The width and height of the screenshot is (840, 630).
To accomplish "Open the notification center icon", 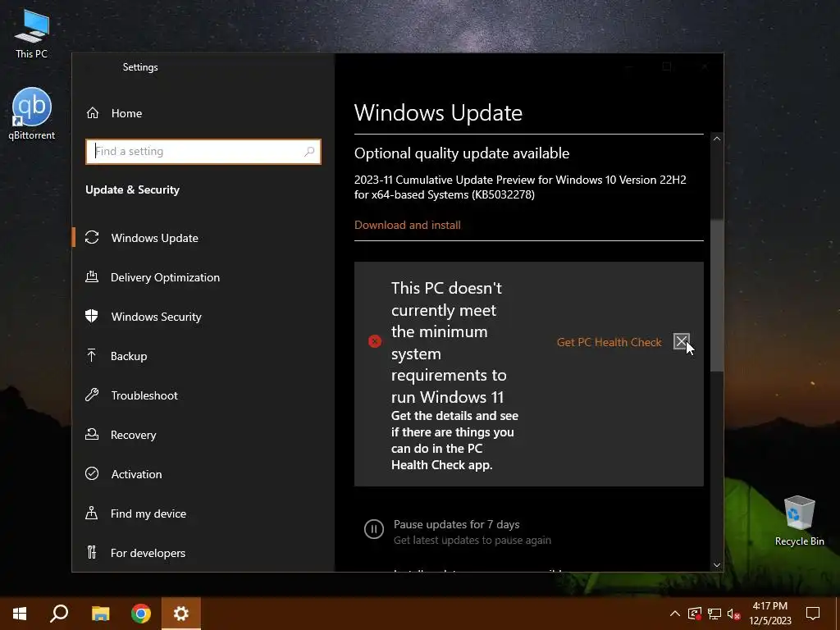I will pyautogui.click(x=813, y=614).
